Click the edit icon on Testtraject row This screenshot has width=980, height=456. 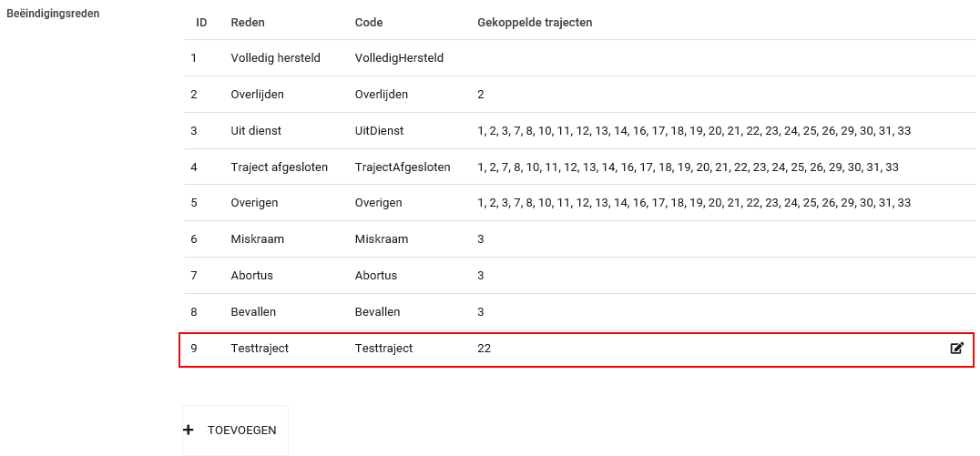[956, 348]
